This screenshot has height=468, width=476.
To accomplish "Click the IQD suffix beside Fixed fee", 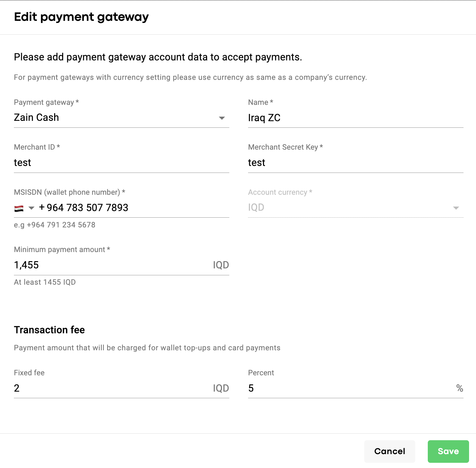I will pos(221,388).
